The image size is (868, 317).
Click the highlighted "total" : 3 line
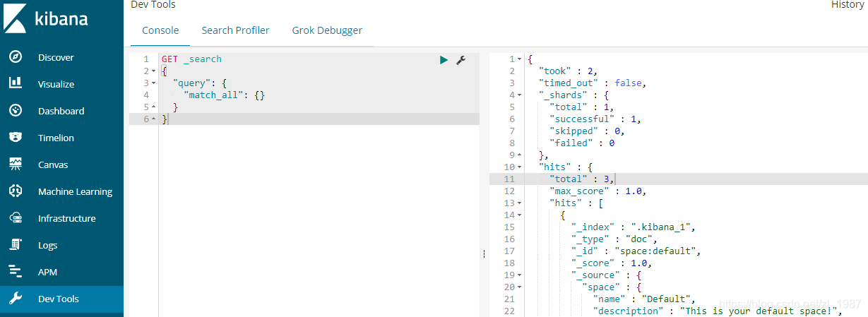tap(583, 179)
